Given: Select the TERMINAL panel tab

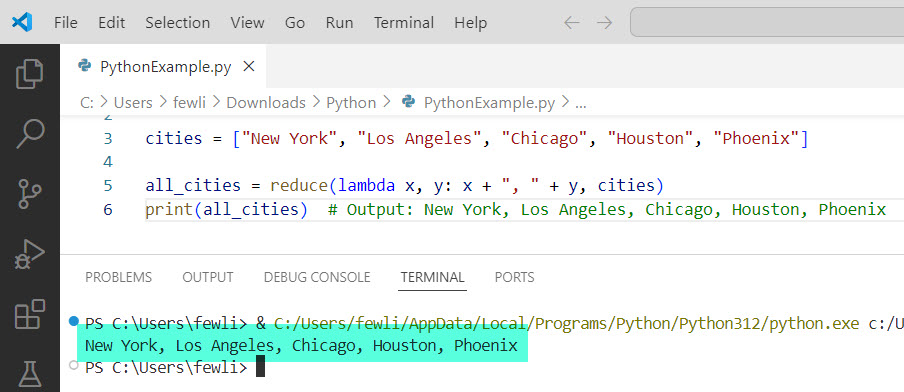Looking at the screenshot, I should tap(432, 277).
